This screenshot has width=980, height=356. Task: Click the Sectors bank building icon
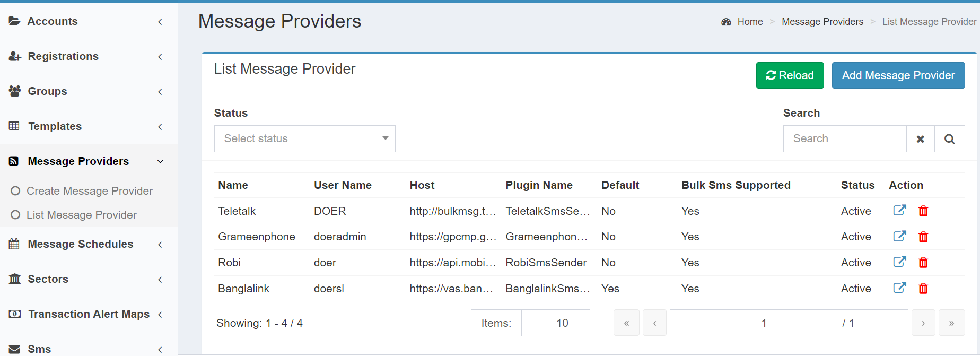tap(15, 279)
